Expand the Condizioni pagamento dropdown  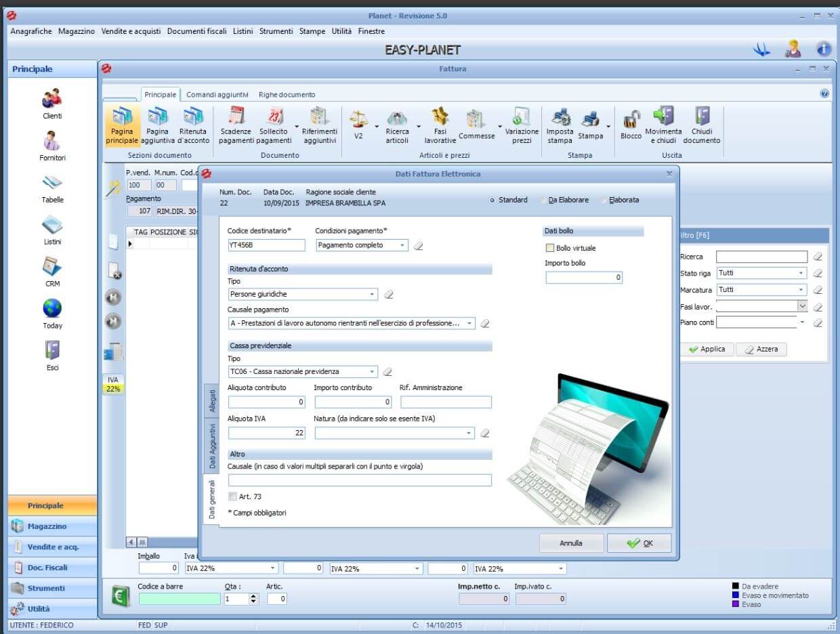402,245
